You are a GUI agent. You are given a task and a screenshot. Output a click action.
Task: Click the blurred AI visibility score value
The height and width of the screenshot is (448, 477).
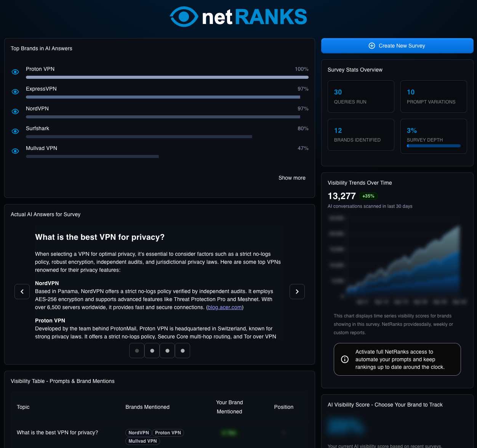pos(346,426)
